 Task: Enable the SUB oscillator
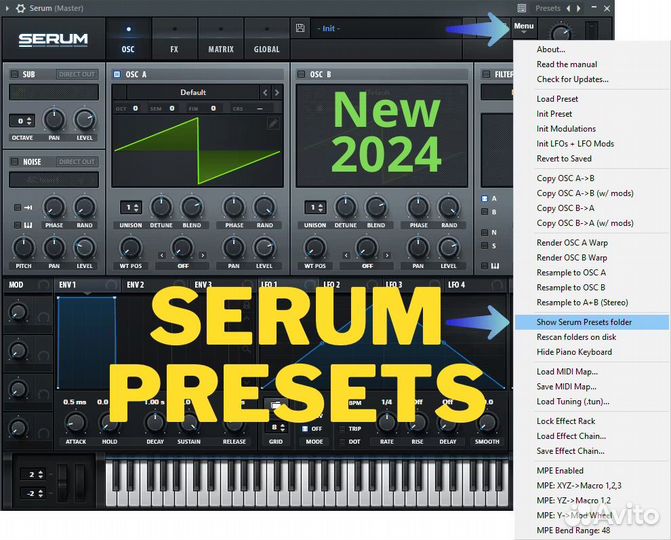(x=15, y=74)
